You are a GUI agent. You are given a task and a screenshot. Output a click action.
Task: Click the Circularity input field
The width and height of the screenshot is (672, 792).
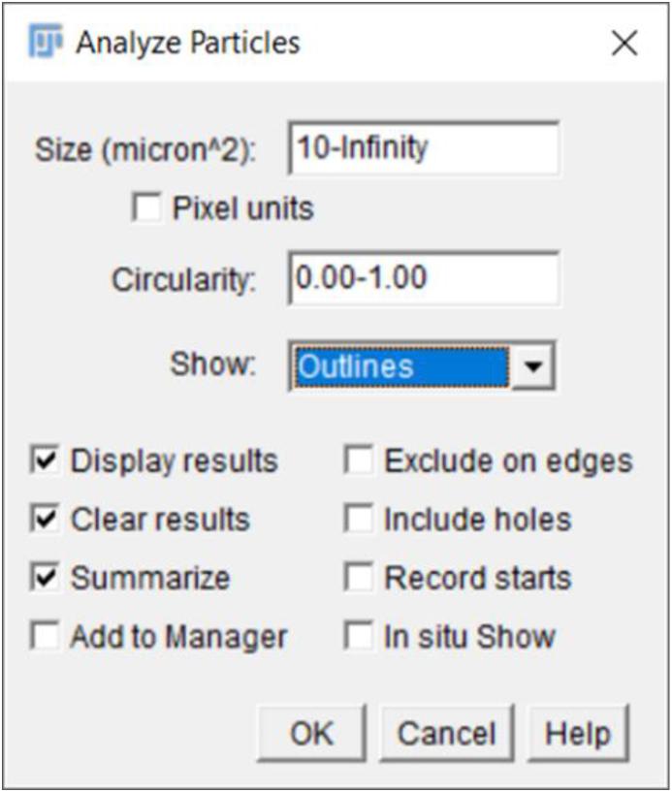tap(424, 278)
